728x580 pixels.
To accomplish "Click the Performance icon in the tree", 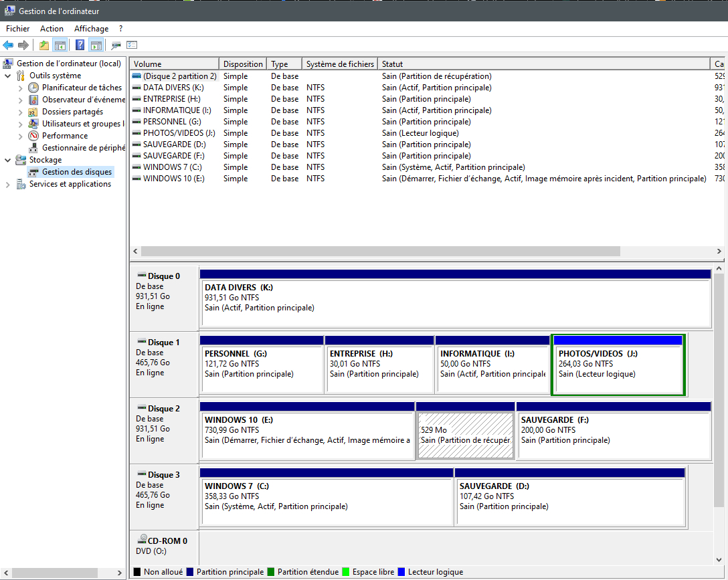I will pyautogui.click(x=33, y=136).
